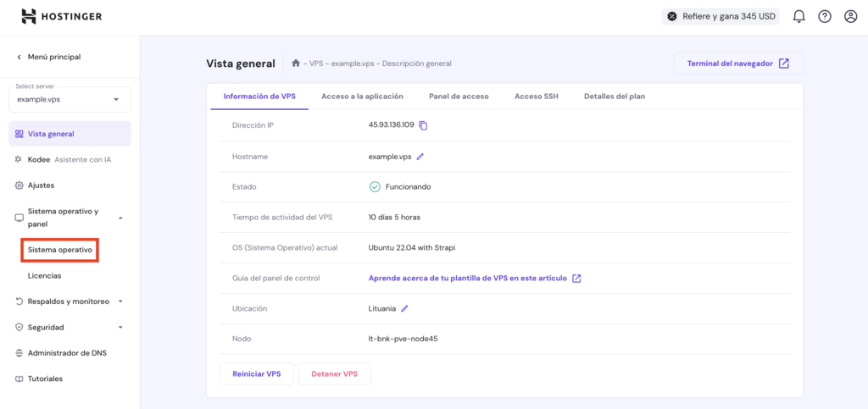
Task: Collapse Sistema operativo y panel section
Action: point(120,218)
